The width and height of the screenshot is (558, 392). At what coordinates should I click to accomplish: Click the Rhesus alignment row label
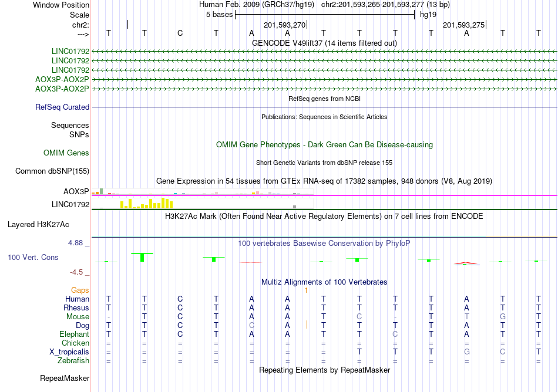pyautogui.click(x=76, y=307)
